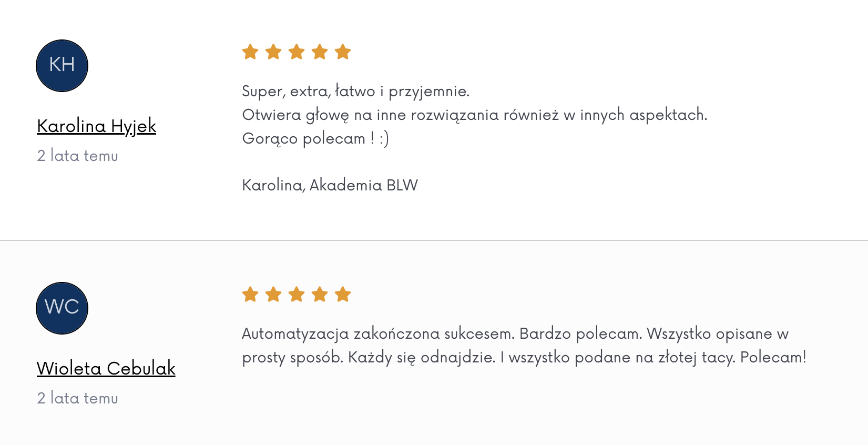Click second star in Karolina Hyjek's rating

273,52
